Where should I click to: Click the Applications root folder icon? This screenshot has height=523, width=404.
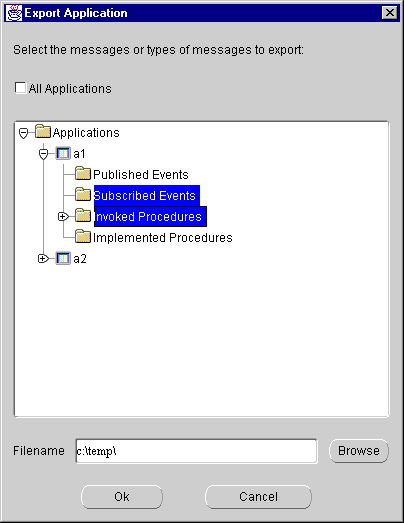tap(43, 131)
